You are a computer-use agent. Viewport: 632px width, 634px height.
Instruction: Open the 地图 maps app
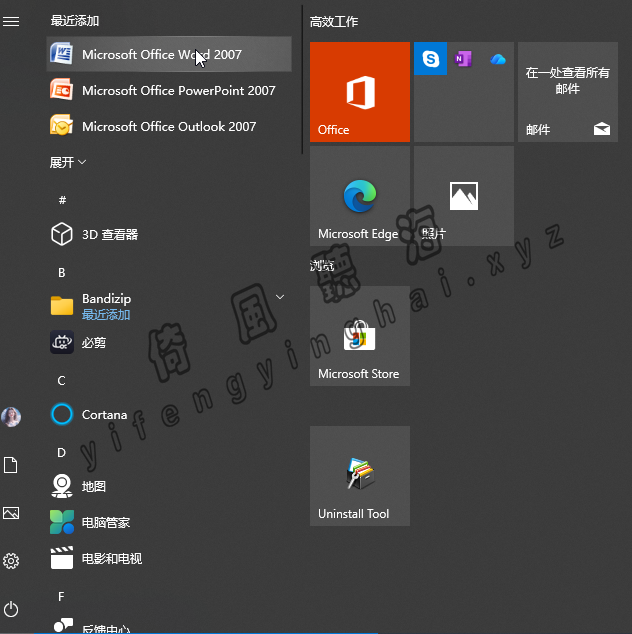[x=169, y=486]
